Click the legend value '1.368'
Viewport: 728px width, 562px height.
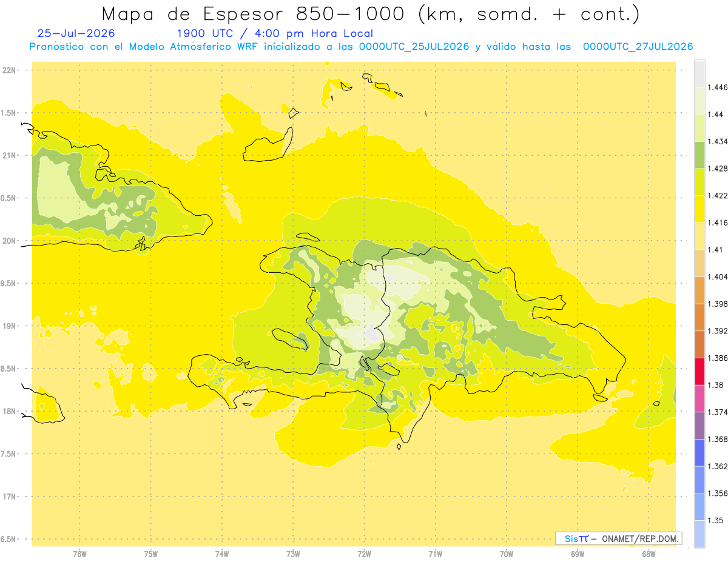point(718,439)
